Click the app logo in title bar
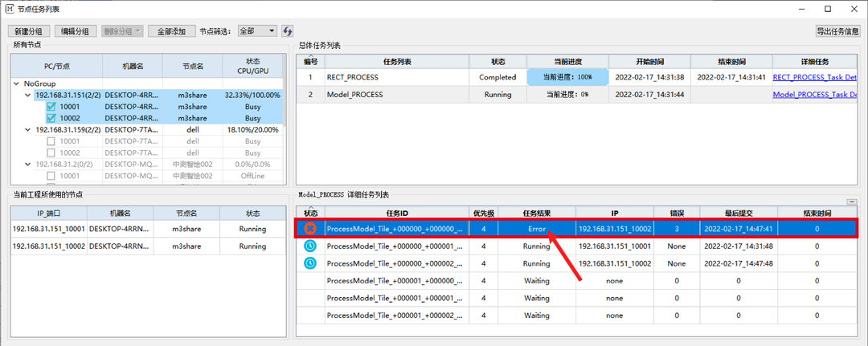The width and height of the screenshot is (868, 346). point(9,8)
